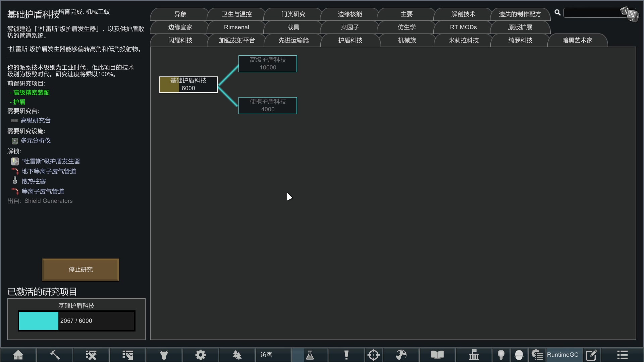
Task: Click the lightbulb icon in bottom bar
Action: tap(501, 355)
